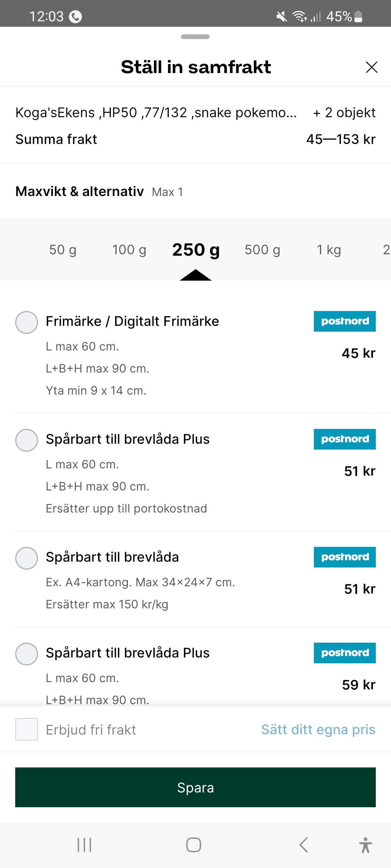Choose Spårbart till brevlåda Plus 59 kr

pyautogui.click(x=26, y=654)
